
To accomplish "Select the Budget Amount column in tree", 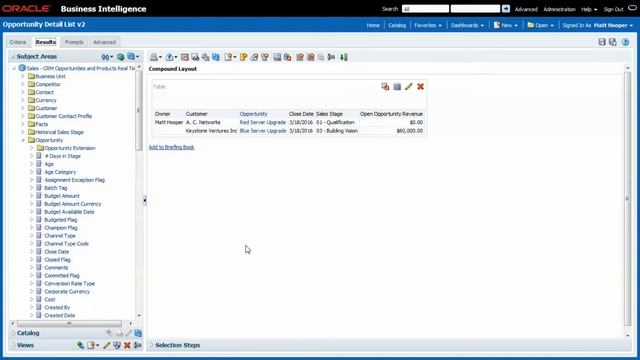I will click(62, 196).
